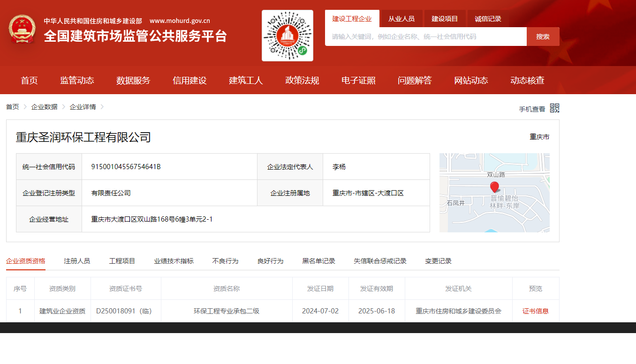Open 证书信息 certificate preview link
636x364 pixels.
pos(535,311)
